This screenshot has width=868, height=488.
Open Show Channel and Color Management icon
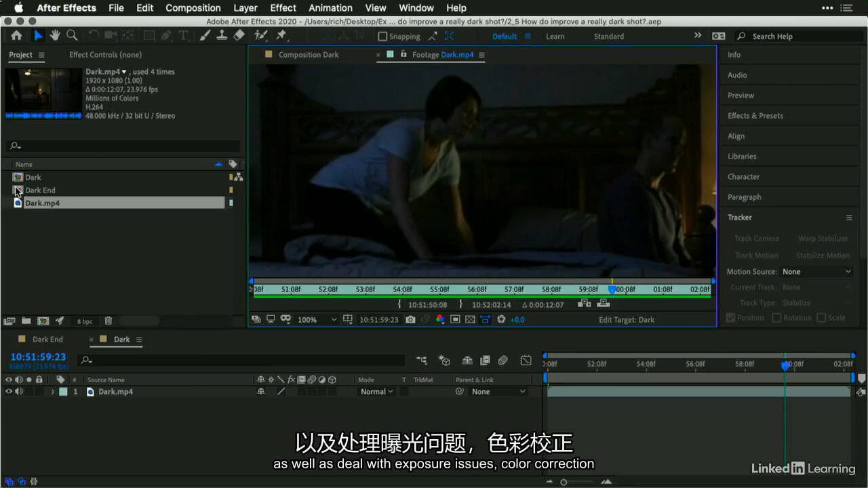(x=440, y=319)
